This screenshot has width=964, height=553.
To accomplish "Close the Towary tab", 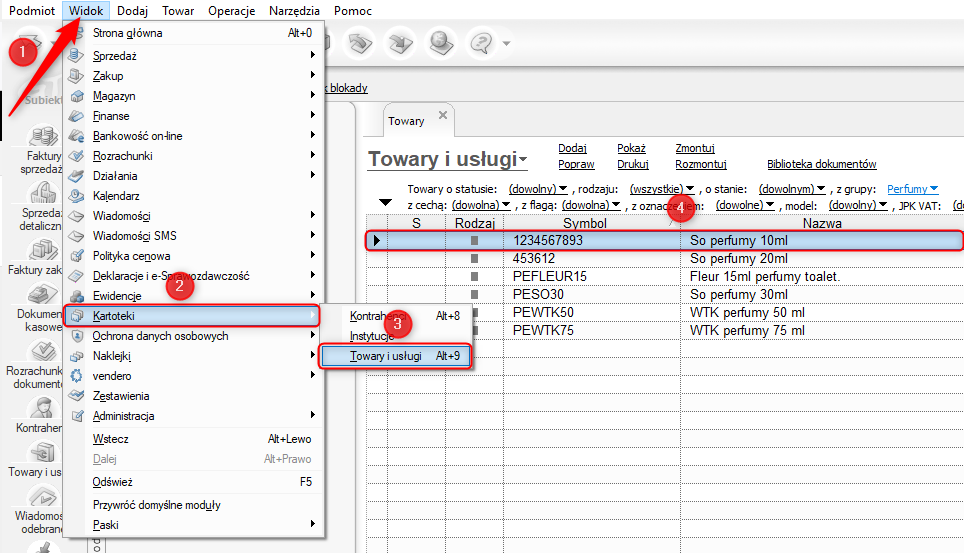I will coord(443,115).
